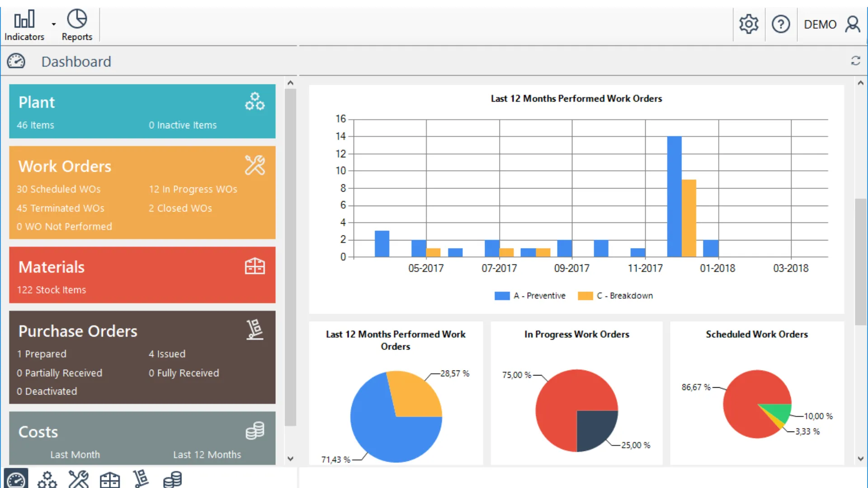Click 30 Scheduled WOs
Image resolution: width=868 pixels, height=488 pixels.
pyautogui.click(x=59, y=189)
